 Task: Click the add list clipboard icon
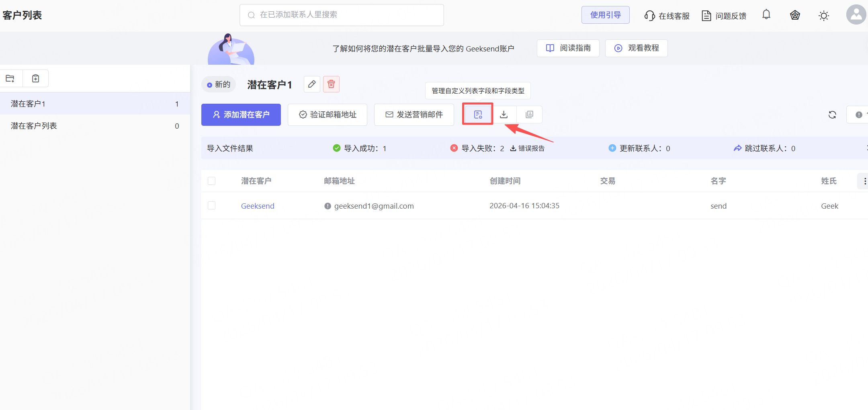coord(36,78)
